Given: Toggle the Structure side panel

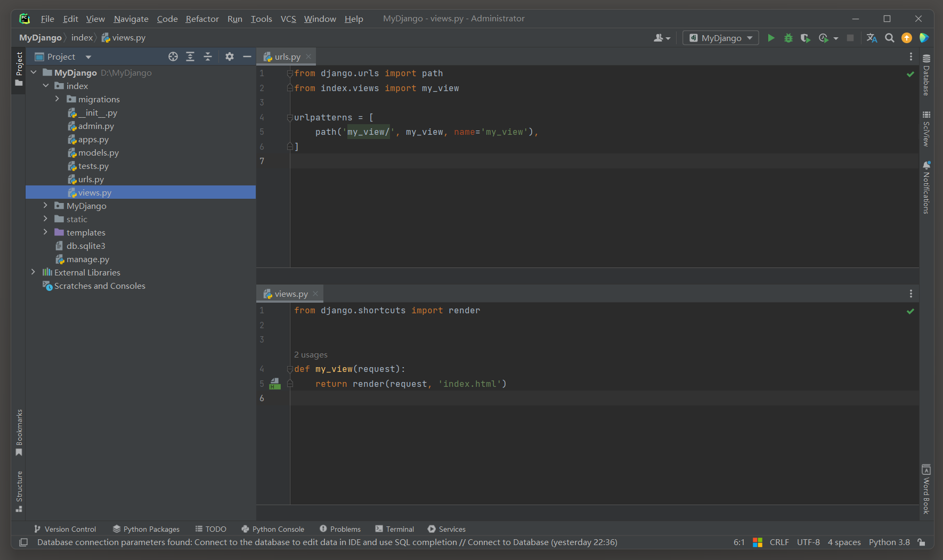Looking at the screenshot, I should pyautogui.click(x=19, y=491).
